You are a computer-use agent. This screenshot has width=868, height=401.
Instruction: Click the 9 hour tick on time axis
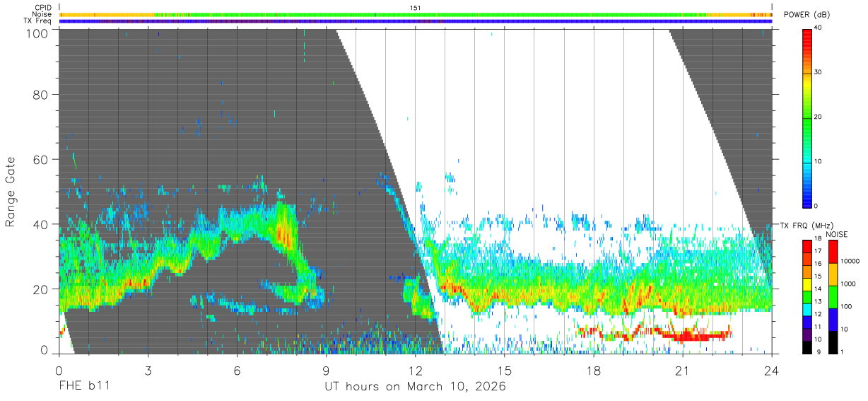(326, 371)
